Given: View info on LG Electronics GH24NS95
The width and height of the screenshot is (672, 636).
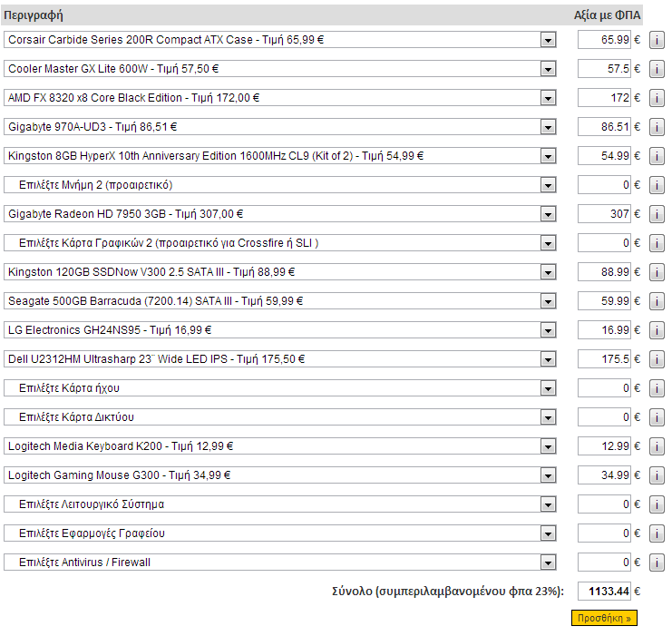Looking at the screenshot, I should (657, 330).
